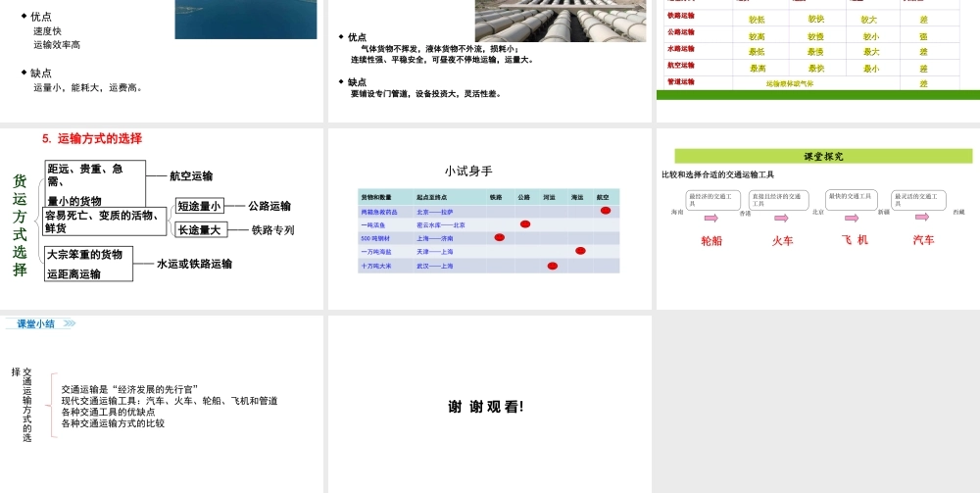The image size is (980, 493).
Task: Open the '小试身手' slide thumbnail
Action: 489,219
